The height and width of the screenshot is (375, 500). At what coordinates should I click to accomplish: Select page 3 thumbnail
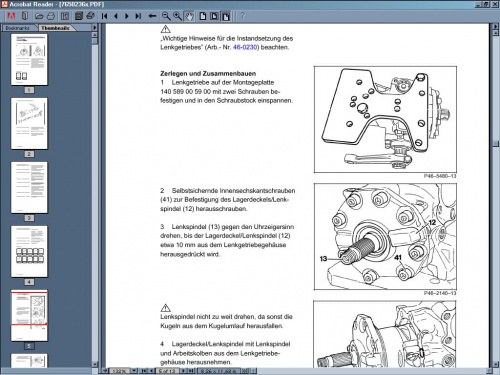(29, 188)
